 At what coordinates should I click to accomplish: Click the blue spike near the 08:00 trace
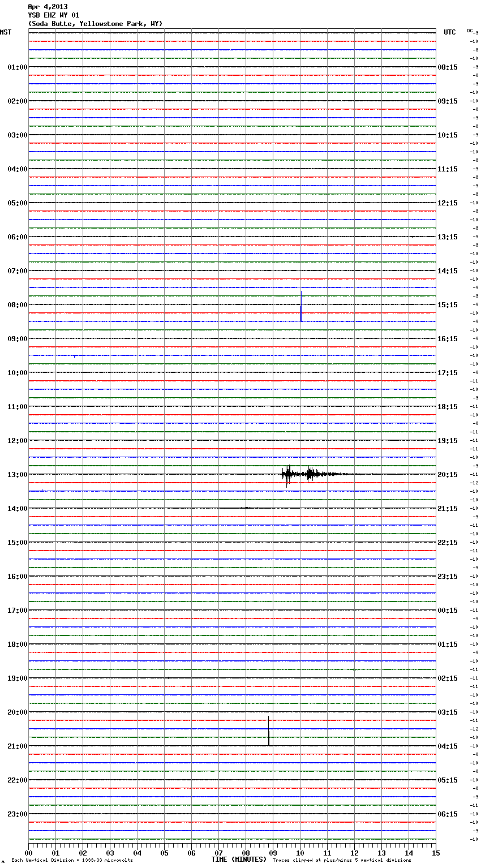pyautogui.click(x=301, y=306)
